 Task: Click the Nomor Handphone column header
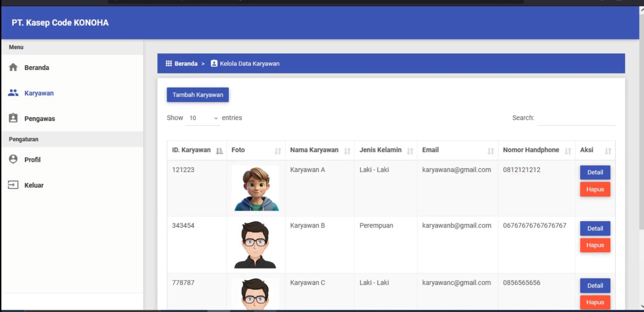click(x=537, y=150)
